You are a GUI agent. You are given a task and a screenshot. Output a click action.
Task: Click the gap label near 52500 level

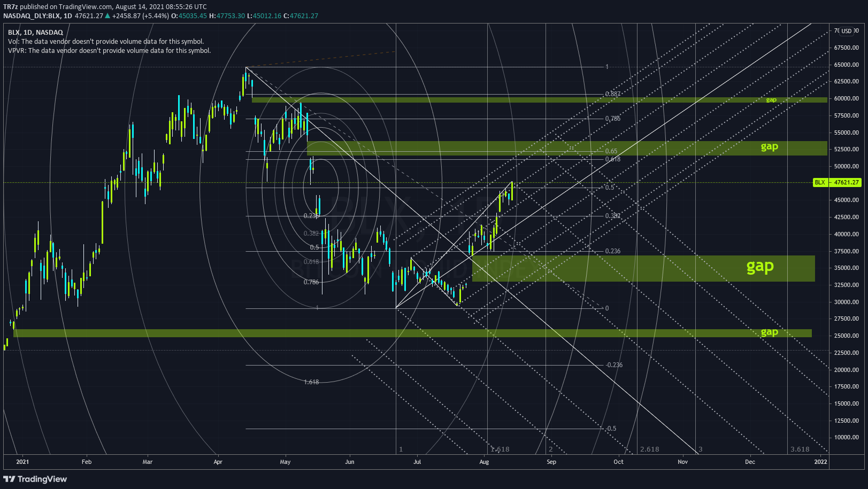click(770, 147)
